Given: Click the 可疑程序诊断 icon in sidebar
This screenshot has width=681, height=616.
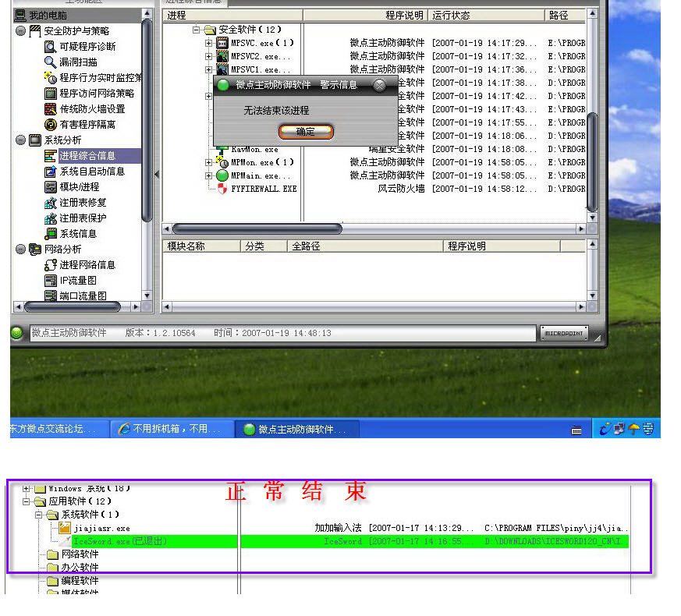Looking at the screenshot, I should [51, 47].
